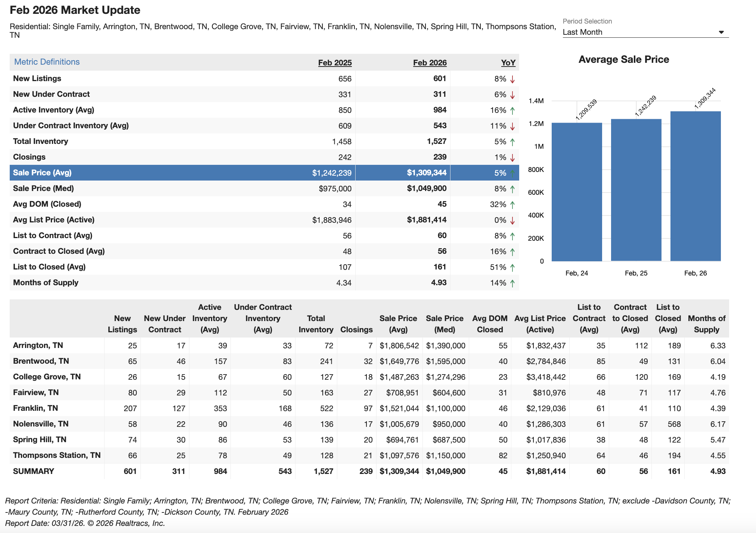Click the New Listings red down arrow

pos(512,79)
